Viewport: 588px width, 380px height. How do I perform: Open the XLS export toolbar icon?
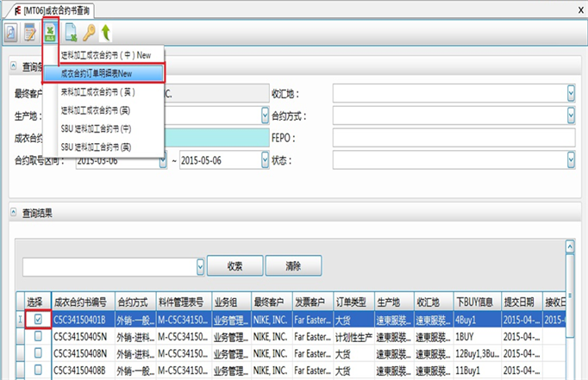tap(51, 34)
